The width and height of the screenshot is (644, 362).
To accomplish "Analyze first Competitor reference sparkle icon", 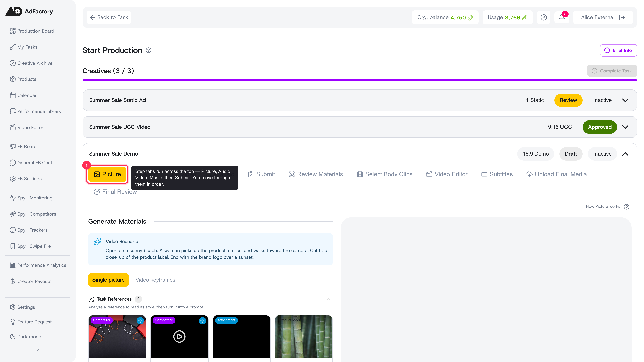I will (140, 321).
